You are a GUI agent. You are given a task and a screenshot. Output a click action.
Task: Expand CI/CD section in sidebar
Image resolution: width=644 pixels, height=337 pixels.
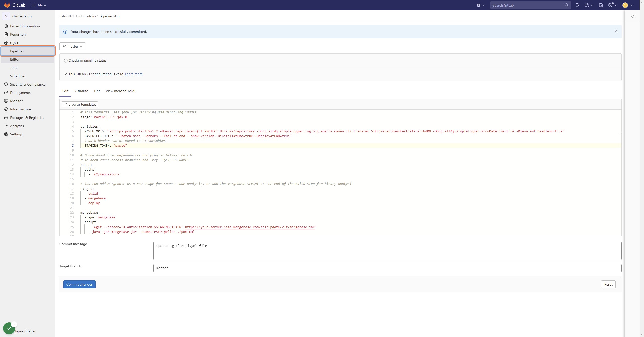(x=28, y=43)
